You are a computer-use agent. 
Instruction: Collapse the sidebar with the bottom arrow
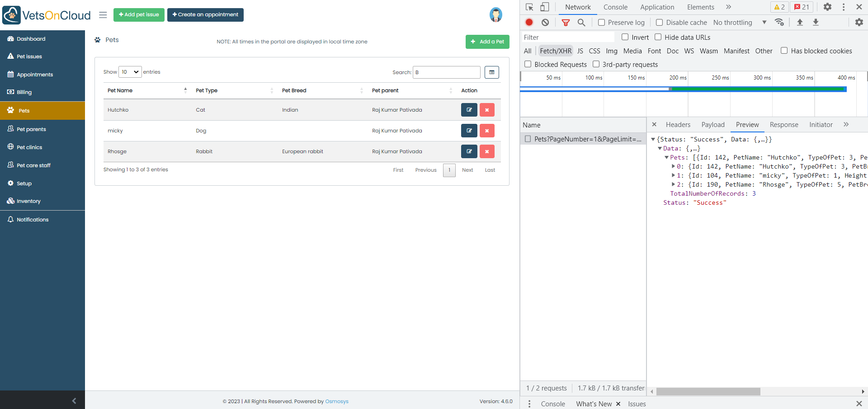(74, 400)
